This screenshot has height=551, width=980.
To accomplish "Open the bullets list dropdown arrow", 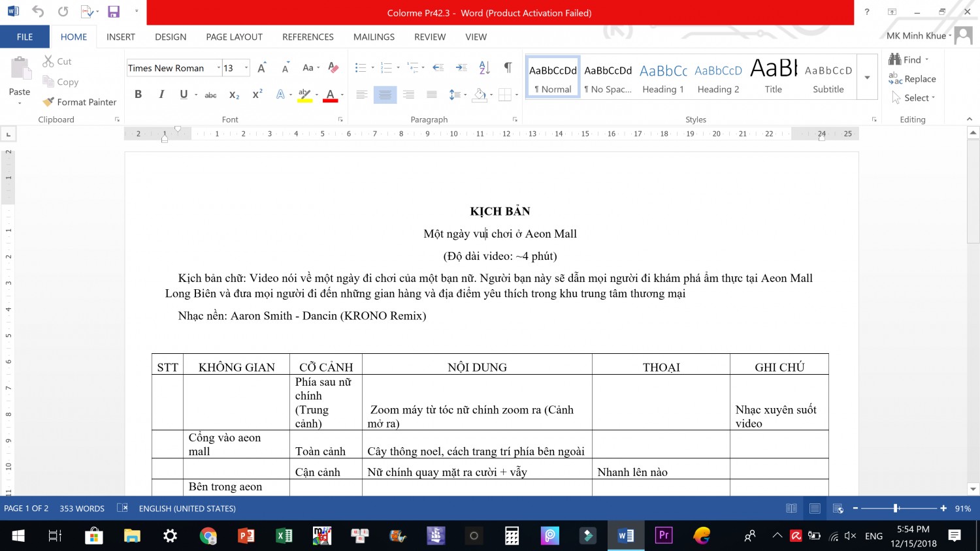I will (372, 68).
